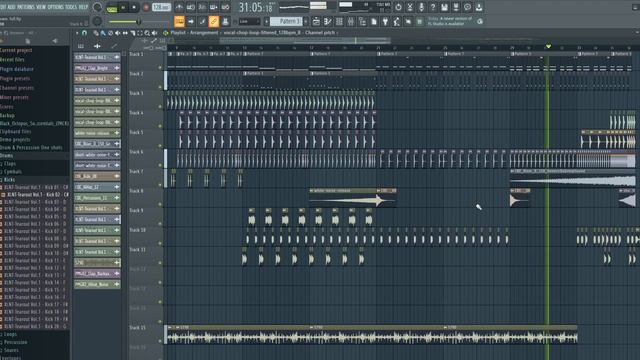
Task: Toggle the auto-scroll arrow icon
Action: pyautogui.click(x=191, y=21)
